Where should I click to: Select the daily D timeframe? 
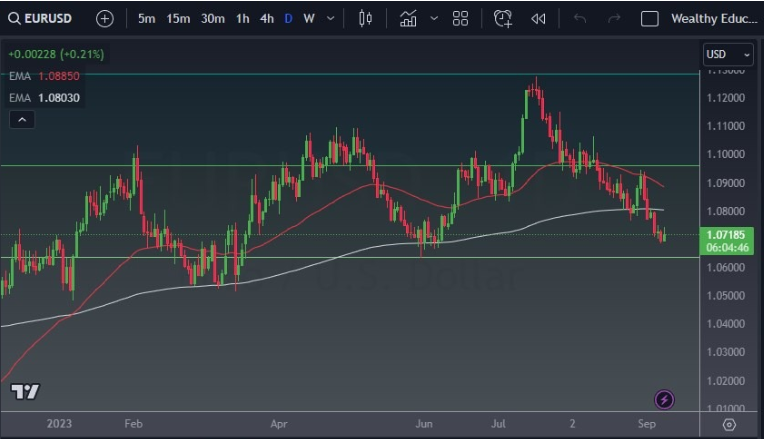click(x=289, y=18)
